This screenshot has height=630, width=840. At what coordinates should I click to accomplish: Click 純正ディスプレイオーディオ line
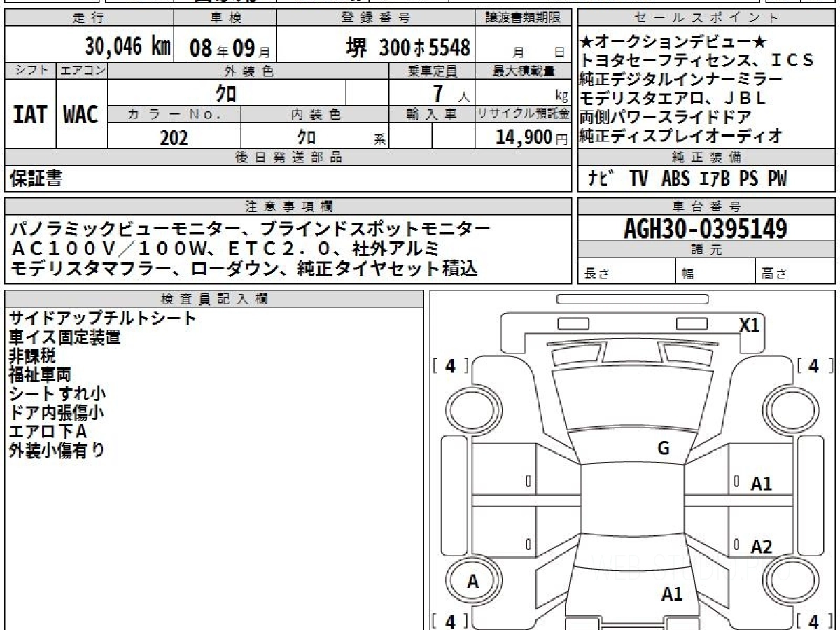[681, 136]
